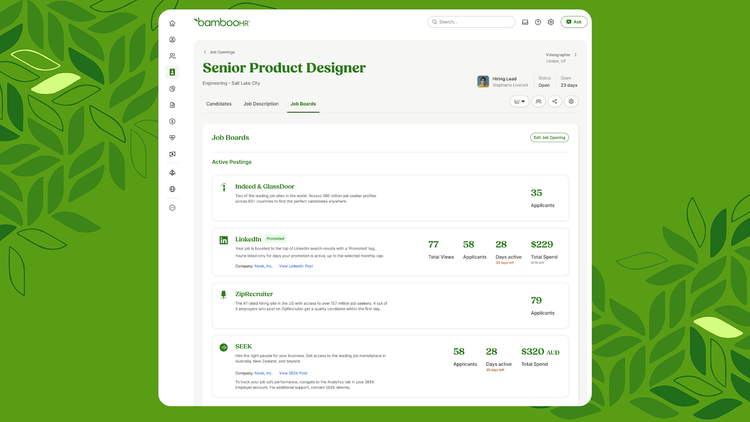750x422 pixels.
Task: Open the inbox tray icon in header
Action: click(525, 22)
